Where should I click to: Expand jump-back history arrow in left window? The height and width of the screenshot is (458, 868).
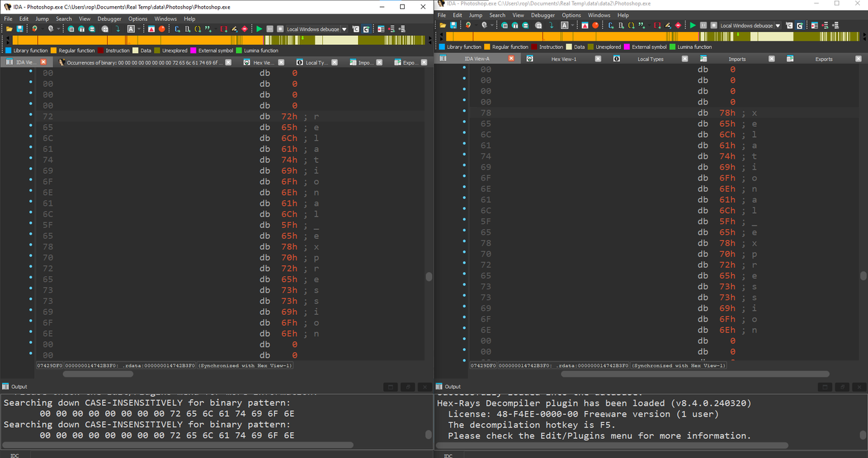pyautogui.click(x=41, y=29)
